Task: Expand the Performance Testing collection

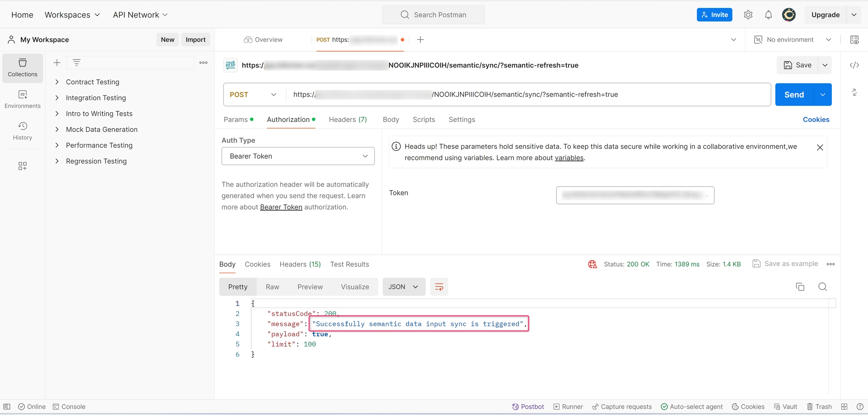Action: 57,145
